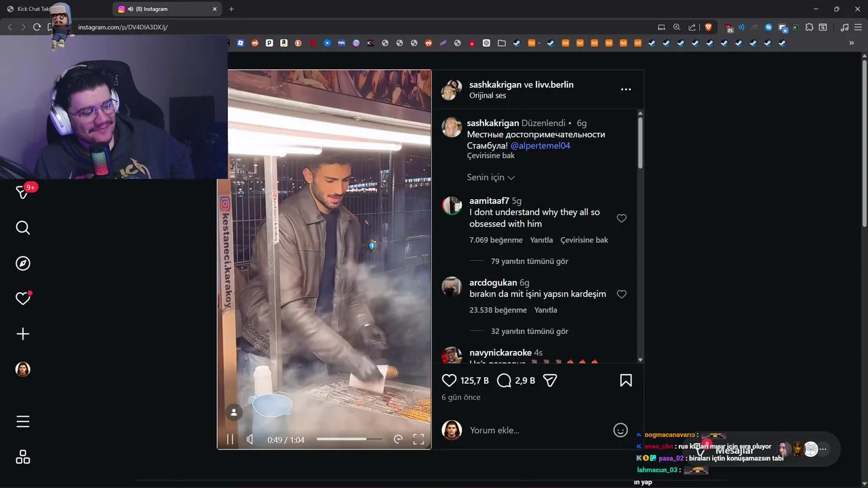Click the address bar URL
The width and height of the screenshot is (868, 488).
(123, 27)
